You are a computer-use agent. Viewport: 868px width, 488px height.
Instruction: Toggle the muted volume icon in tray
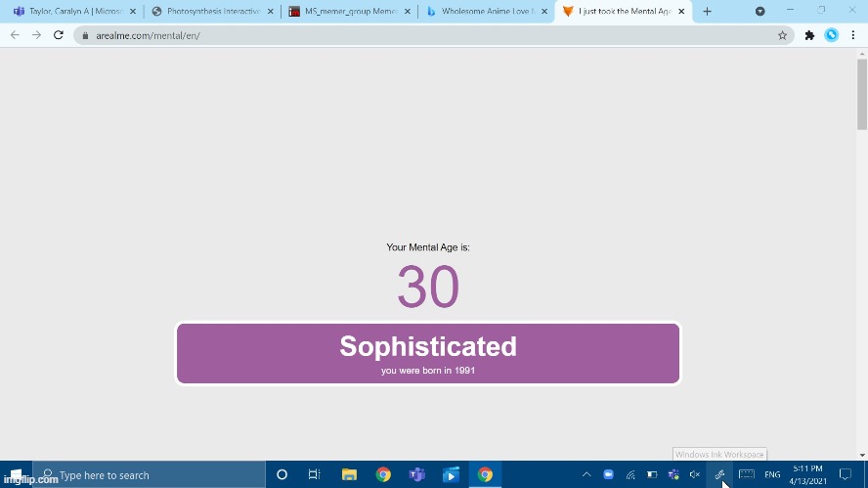[695, 475]
